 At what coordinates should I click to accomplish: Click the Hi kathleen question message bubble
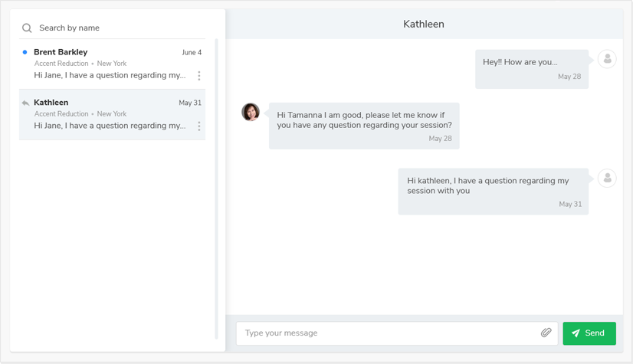click(494, 192)
